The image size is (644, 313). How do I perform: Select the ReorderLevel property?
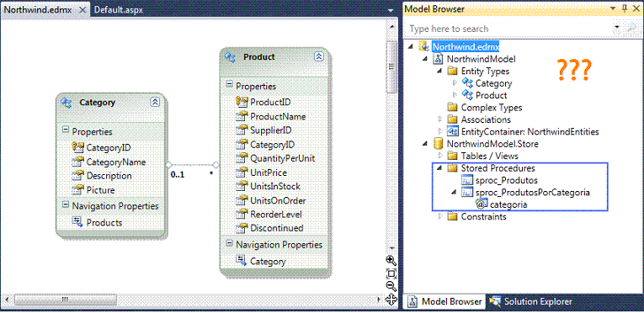[x=269, y=214]
